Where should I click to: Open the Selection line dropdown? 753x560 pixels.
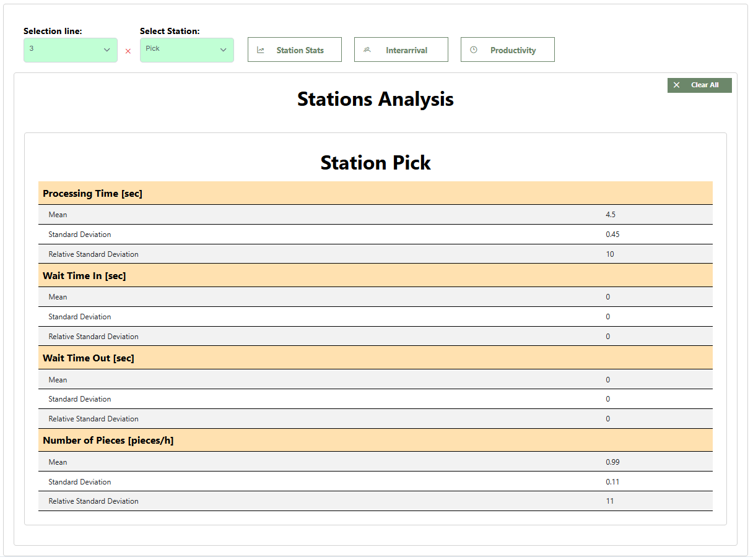[x=70, y=50]
